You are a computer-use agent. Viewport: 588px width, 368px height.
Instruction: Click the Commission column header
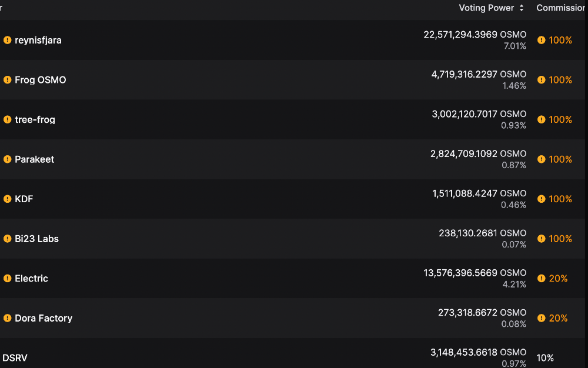tap(560, 8)
